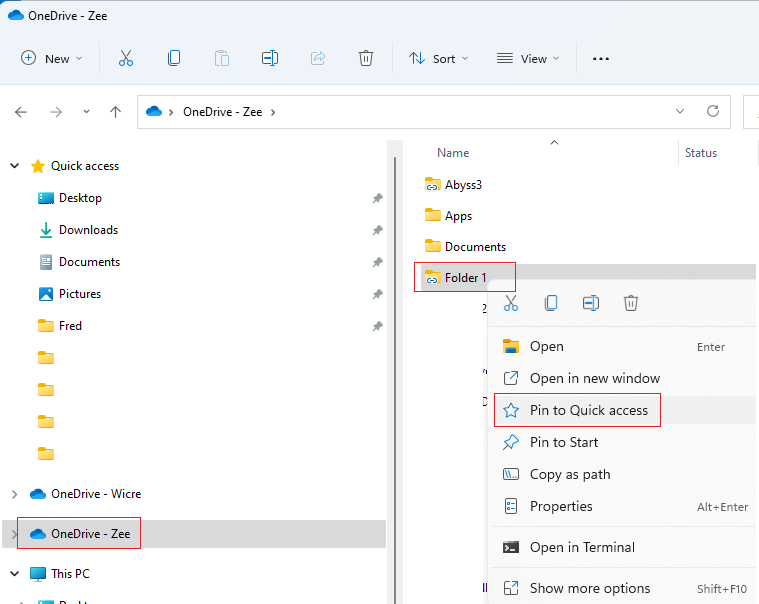
Task: Go up one level with up arrow
Action: [115, 112]
